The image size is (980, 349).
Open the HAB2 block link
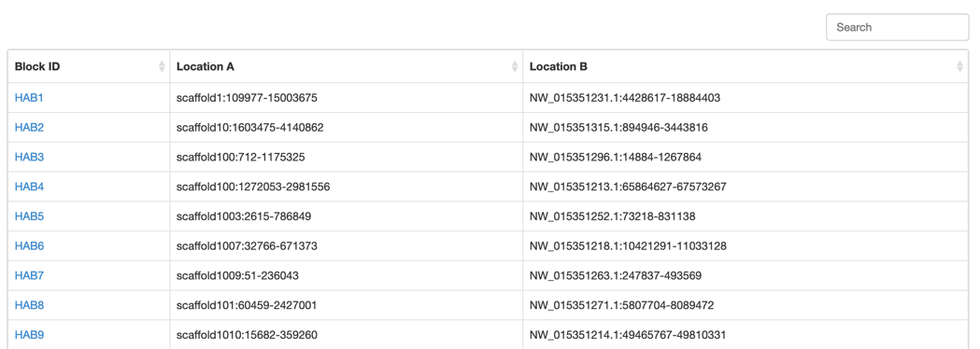(x=29, y=127)
